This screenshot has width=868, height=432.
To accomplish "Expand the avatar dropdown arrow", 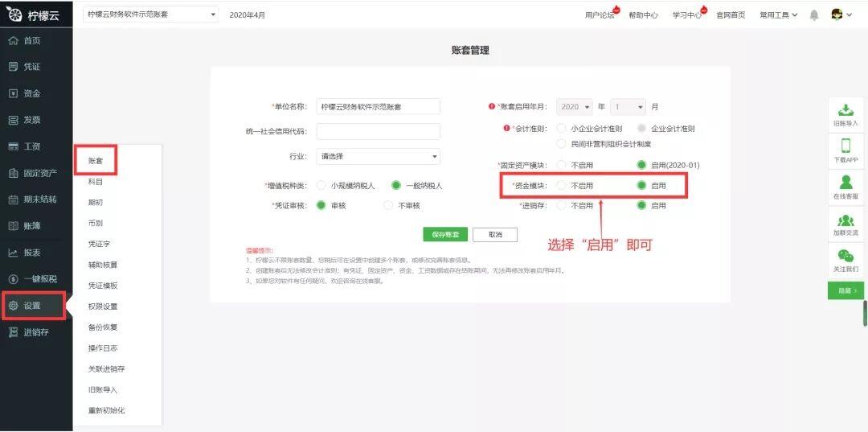I will tap(850, 15).
